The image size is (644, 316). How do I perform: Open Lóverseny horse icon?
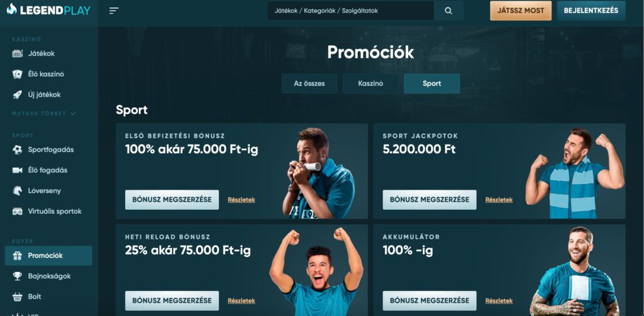click(17, 191)
